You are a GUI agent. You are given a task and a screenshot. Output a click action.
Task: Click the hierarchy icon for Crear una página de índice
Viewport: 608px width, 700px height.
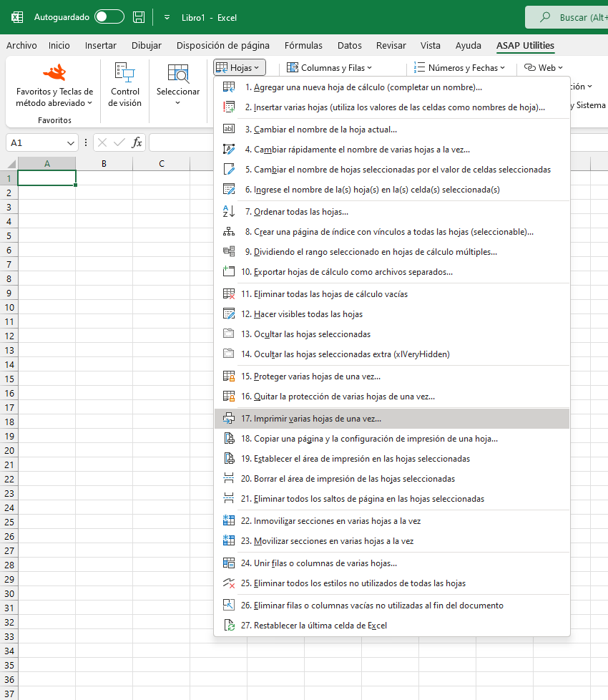229,232
